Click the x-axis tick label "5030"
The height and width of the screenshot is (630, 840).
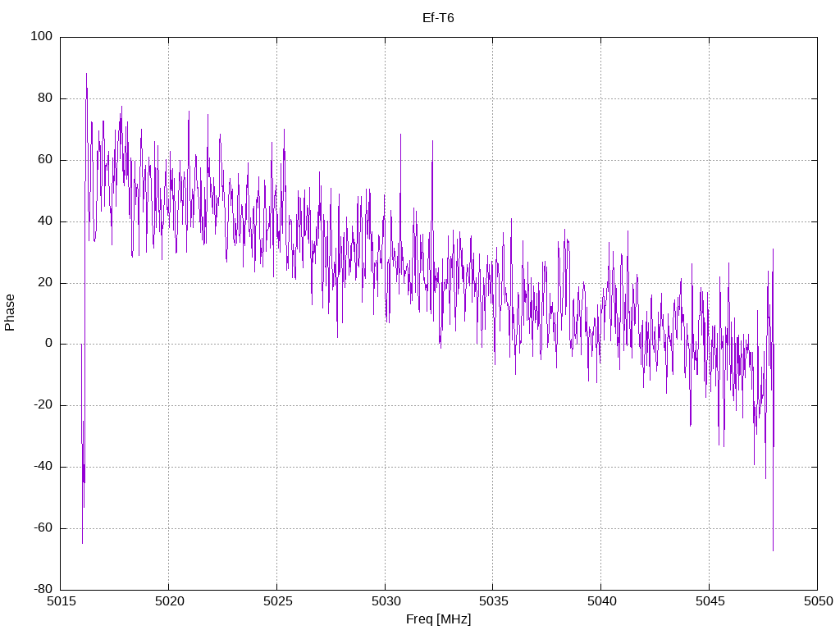(386, 601)
